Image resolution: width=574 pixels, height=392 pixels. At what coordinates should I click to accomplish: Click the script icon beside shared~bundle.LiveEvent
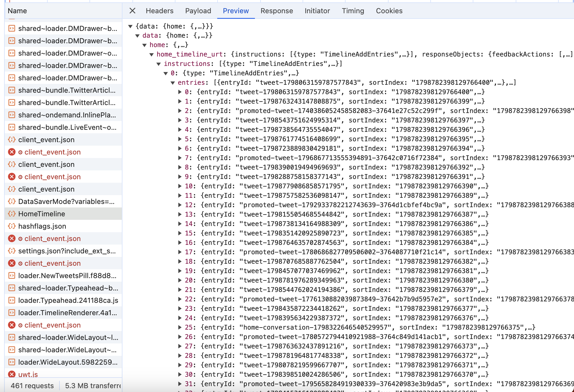[x=12, y=127]
